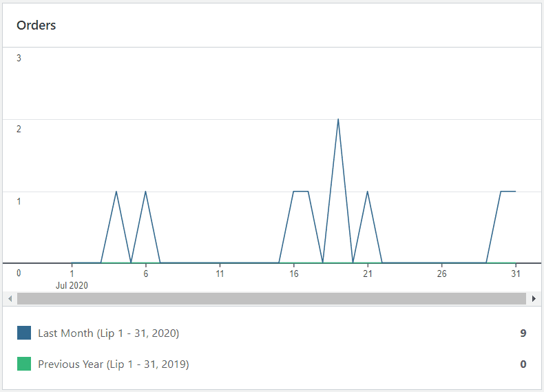Click x-axis label 31
The image size is (544, 392).
click(x=515, y=274)
